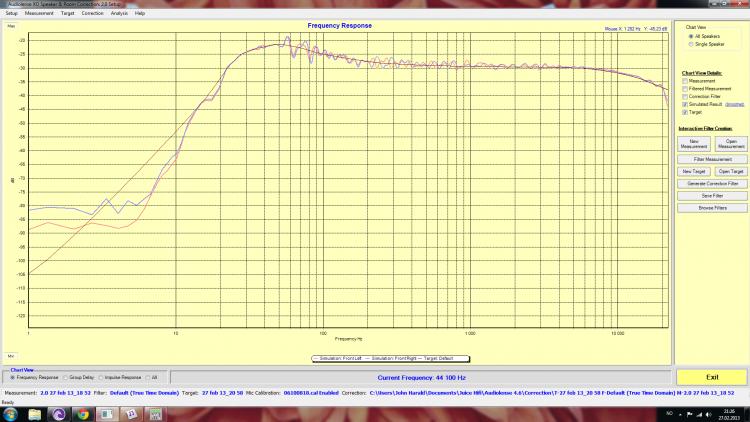
Task: Open the Help menu
Action: (x=140, y=13)
